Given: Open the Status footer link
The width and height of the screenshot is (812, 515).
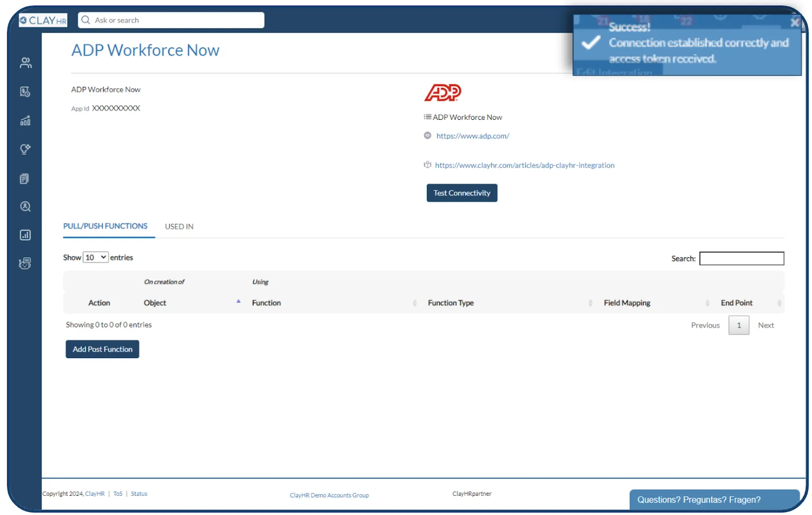Looking at the screenshot, I should point(139,494).
